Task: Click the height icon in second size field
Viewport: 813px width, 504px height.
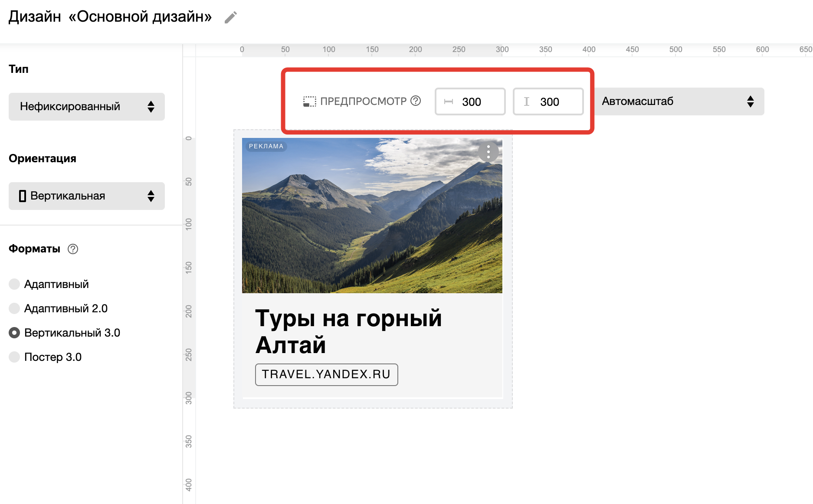Action: (527, 101)
